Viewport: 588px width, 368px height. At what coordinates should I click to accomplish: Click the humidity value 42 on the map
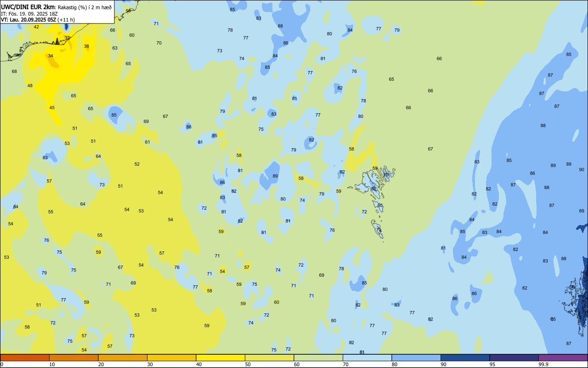coord(36,27)
